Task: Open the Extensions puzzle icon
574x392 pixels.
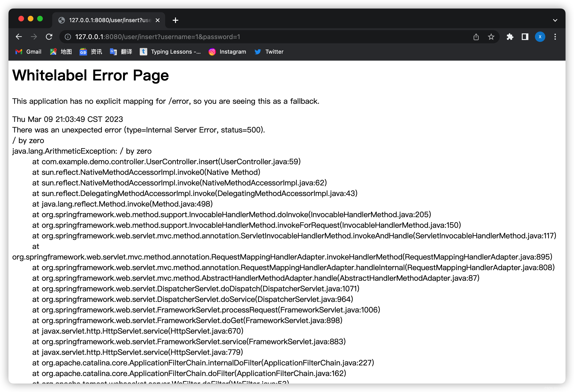Action: click(x=510, y=37)
